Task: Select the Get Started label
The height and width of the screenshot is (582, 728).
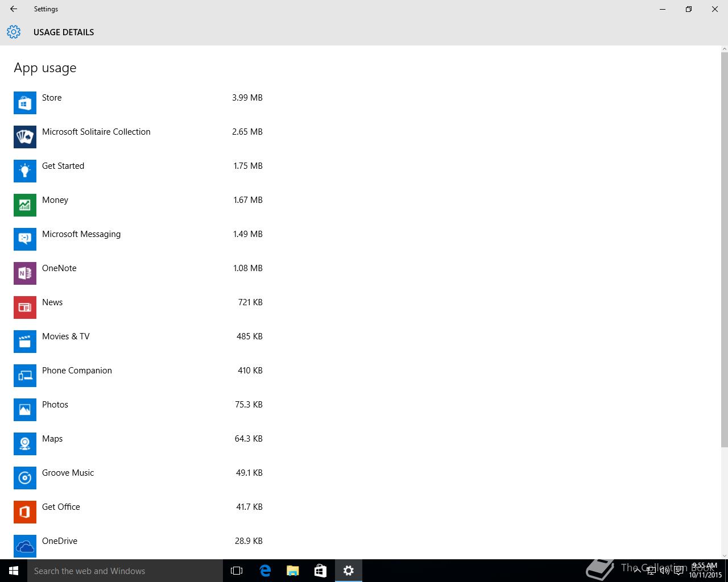Action: click(63, 166)
